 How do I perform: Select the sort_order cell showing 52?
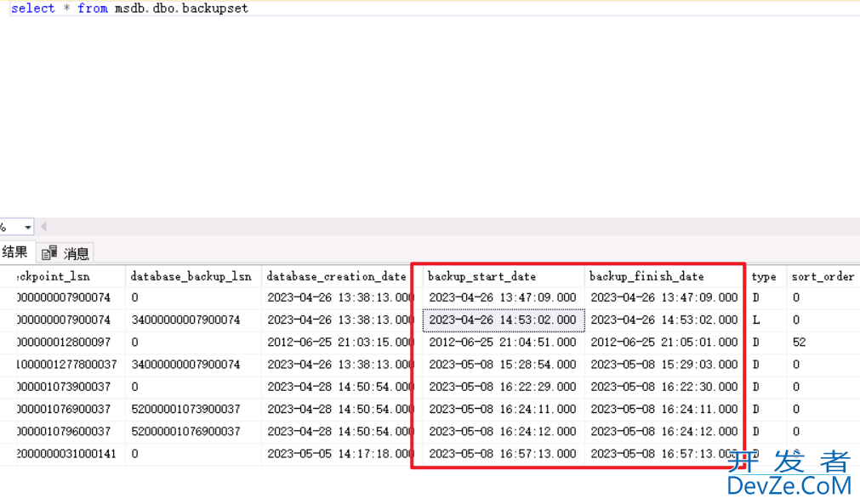823,343
